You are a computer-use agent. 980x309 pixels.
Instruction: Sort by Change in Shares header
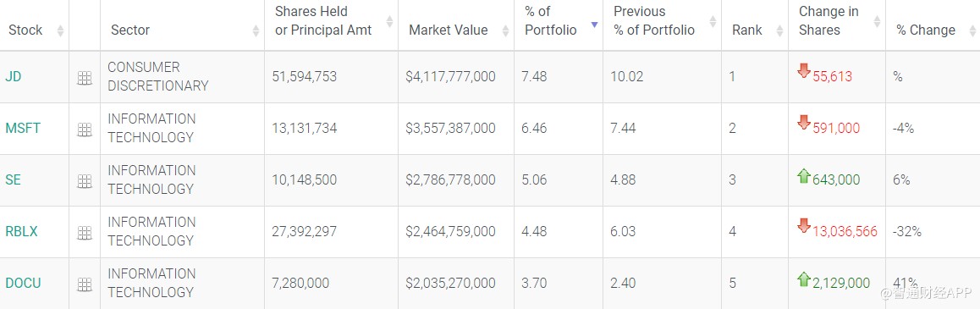(x=837, y=25)
